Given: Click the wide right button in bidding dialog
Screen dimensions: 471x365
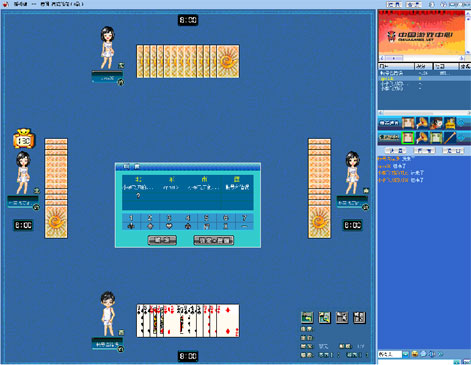Looking at the screenshot, I should click(x=214, y=240).
